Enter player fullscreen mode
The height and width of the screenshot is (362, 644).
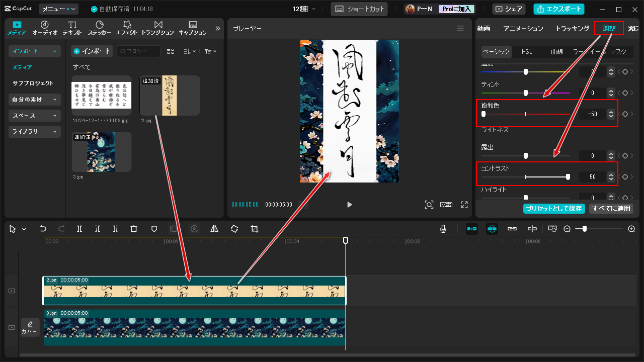tap(464, 205)
